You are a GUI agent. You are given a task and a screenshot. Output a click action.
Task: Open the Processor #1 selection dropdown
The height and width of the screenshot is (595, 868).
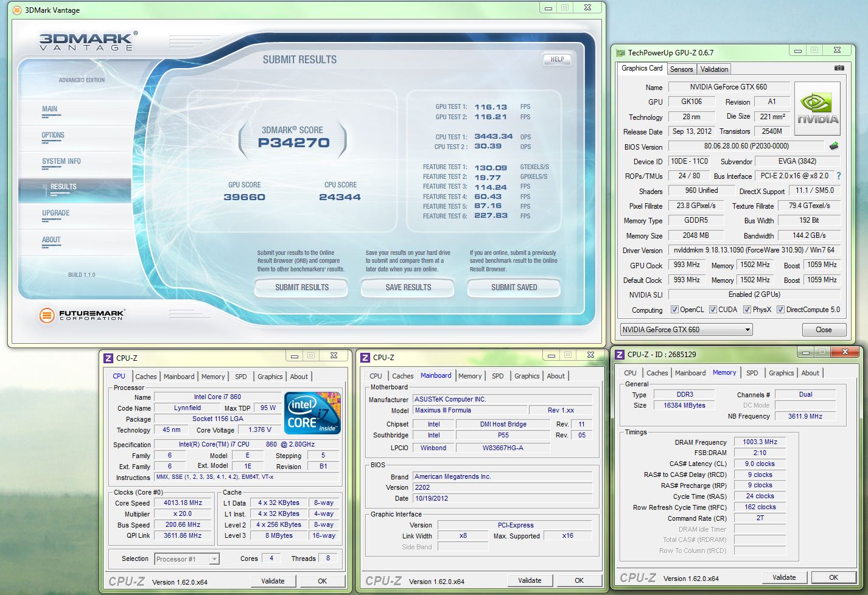pyautogui.click(x=187, y=559)
